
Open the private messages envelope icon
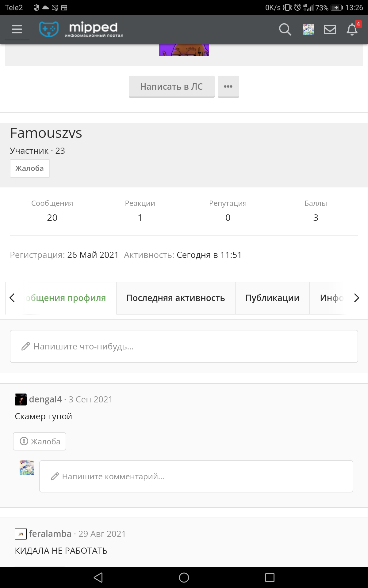pyautogui.click(x=330, y=29)
